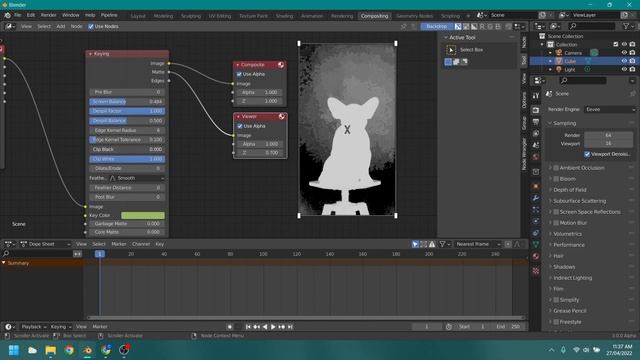Open the Feather falloff Smooth dropdown
Screen dimensions: 640x360
click(136, 178)
